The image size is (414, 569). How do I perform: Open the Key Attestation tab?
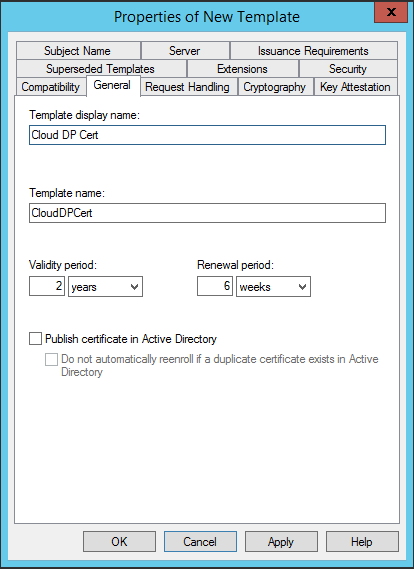(x=356, y=87)
